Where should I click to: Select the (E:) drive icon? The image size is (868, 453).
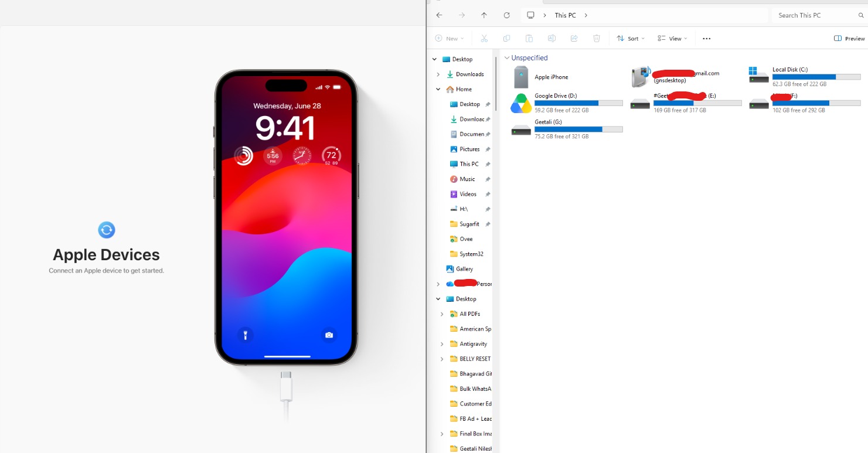tap(640, 104)
